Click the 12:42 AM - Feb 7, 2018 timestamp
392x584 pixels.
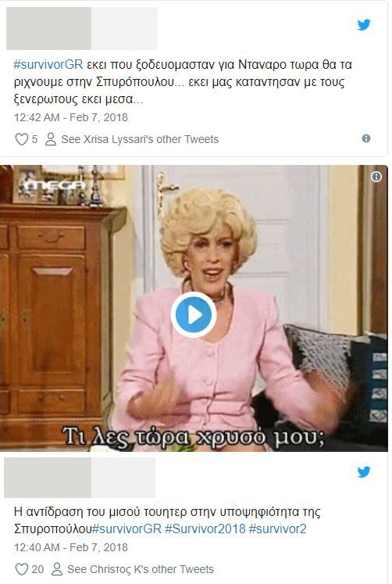pos(70,118)
